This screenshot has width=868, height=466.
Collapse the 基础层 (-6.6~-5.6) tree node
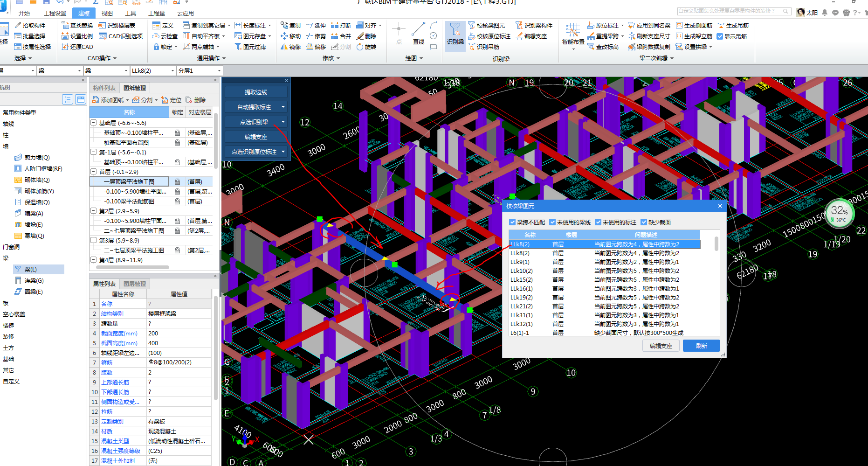pos(93,123)
